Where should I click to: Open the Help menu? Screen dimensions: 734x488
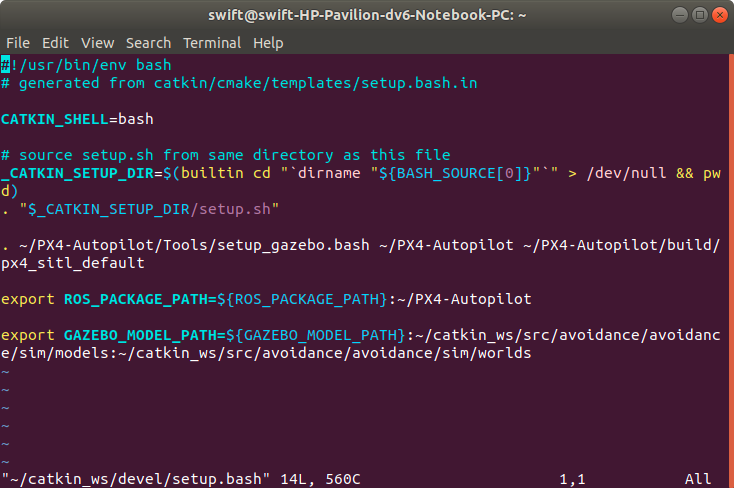[268, 43]
